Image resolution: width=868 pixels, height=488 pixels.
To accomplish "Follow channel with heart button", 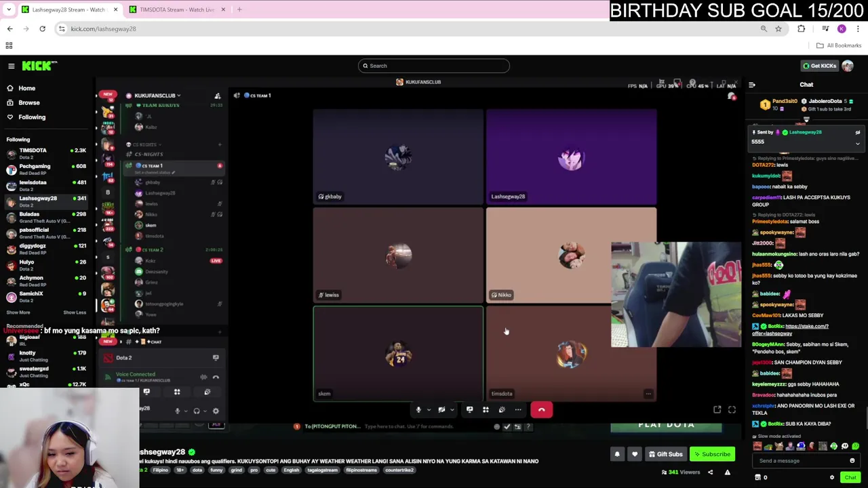I will [x=635, y=454].
